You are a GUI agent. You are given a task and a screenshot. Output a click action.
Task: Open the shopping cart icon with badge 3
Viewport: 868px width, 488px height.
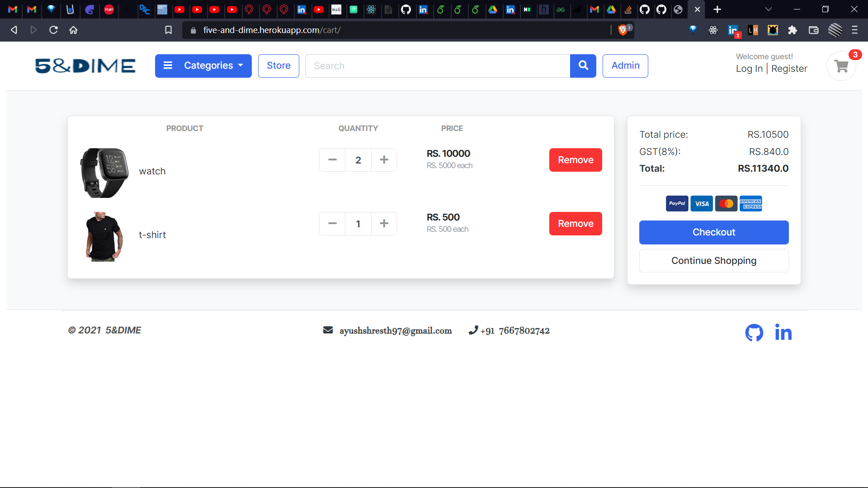[841, 66]
